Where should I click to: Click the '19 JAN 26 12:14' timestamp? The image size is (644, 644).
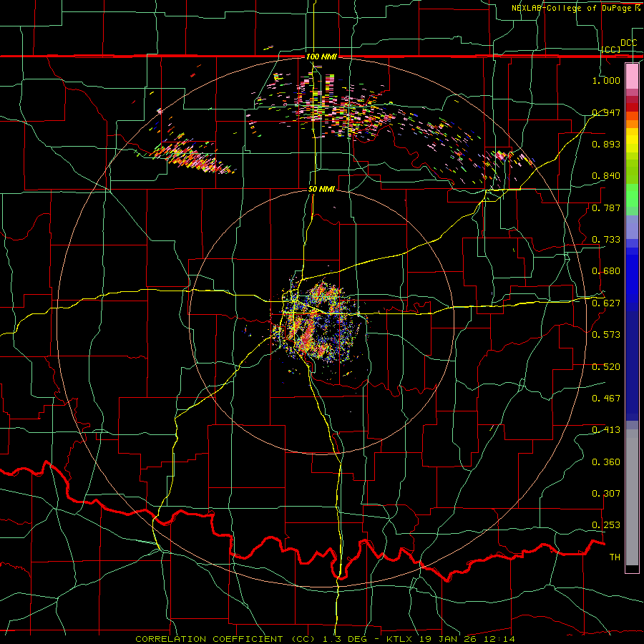467,639
